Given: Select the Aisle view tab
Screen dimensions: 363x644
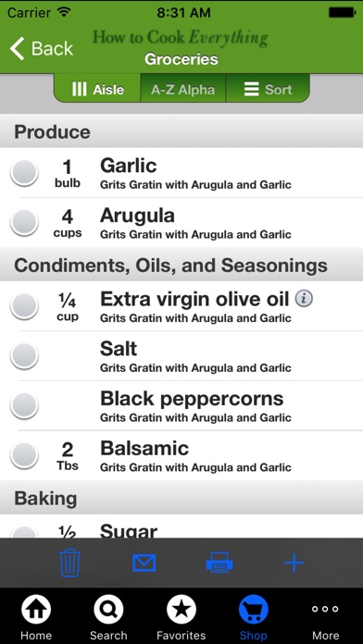Looking at the screenshot, I should pos(98,89).
